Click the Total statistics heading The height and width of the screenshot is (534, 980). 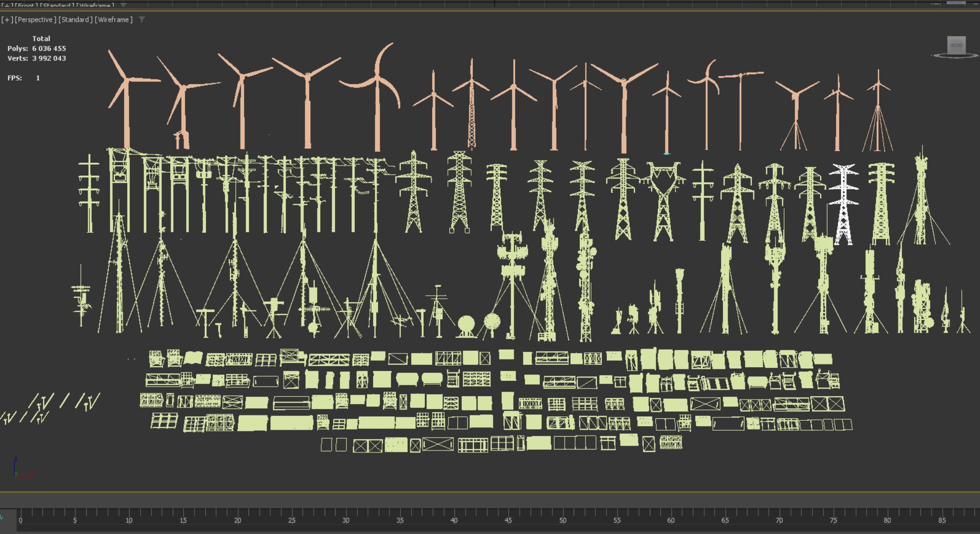coord(41,38)
